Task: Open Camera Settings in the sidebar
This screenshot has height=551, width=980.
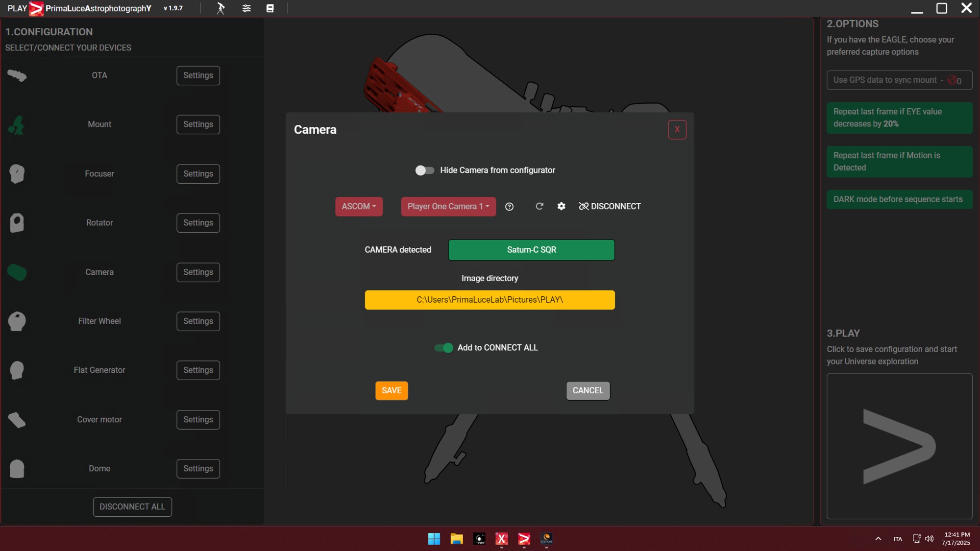Action: pos(198,272)
